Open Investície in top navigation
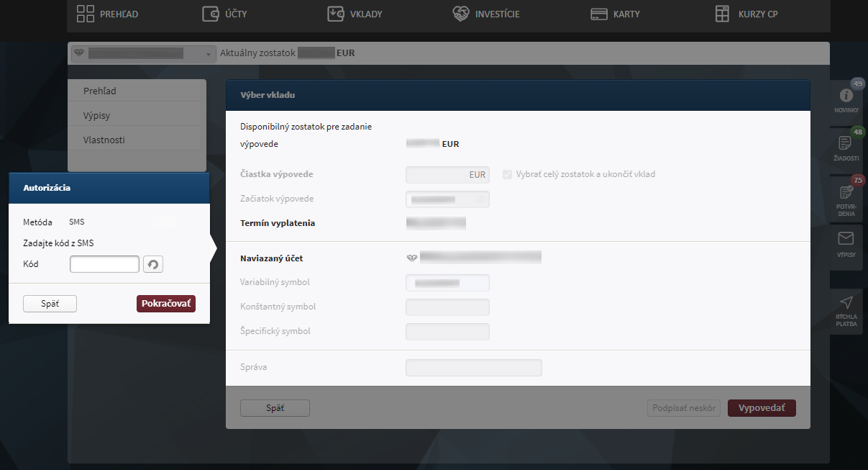The image size is (868, 470). coord(486,14)
